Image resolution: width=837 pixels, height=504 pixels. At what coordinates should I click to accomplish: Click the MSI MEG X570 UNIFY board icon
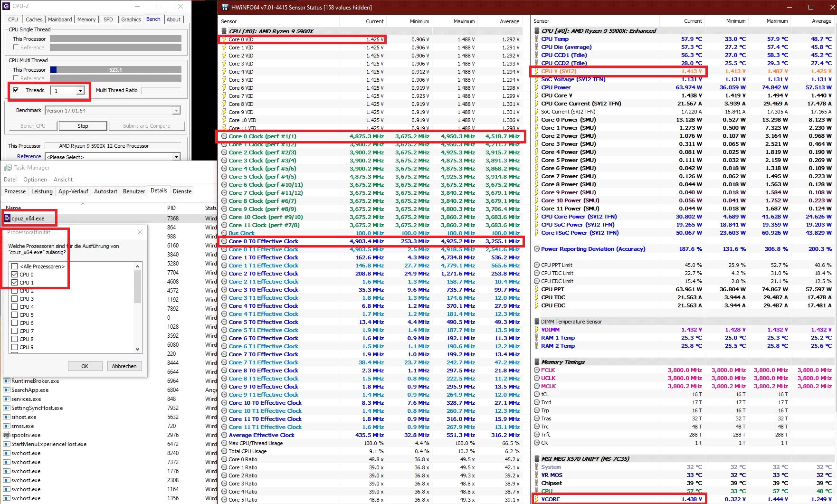(537, 459)
